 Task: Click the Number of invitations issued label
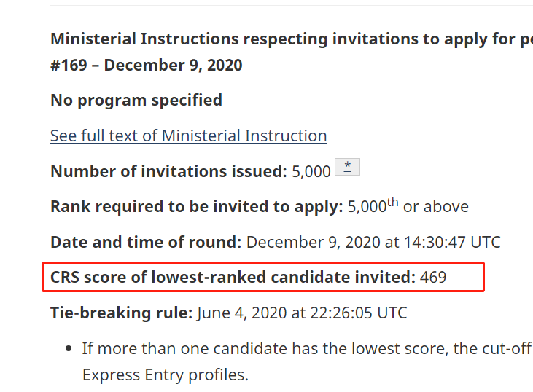tap(168, 172)
